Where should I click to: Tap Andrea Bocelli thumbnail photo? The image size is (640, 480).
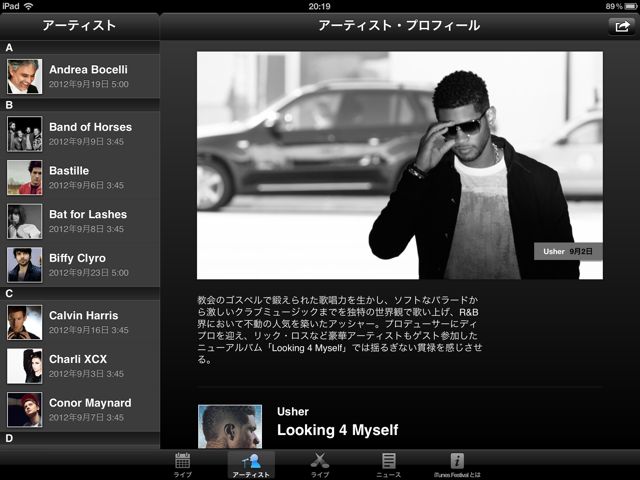[24, 76]
